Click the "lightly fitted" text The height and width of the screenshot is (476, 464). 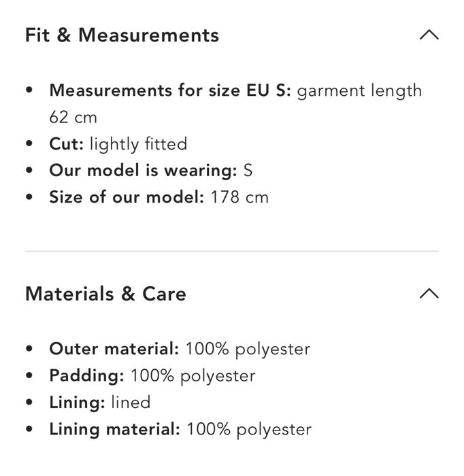(x=138, y=144)
